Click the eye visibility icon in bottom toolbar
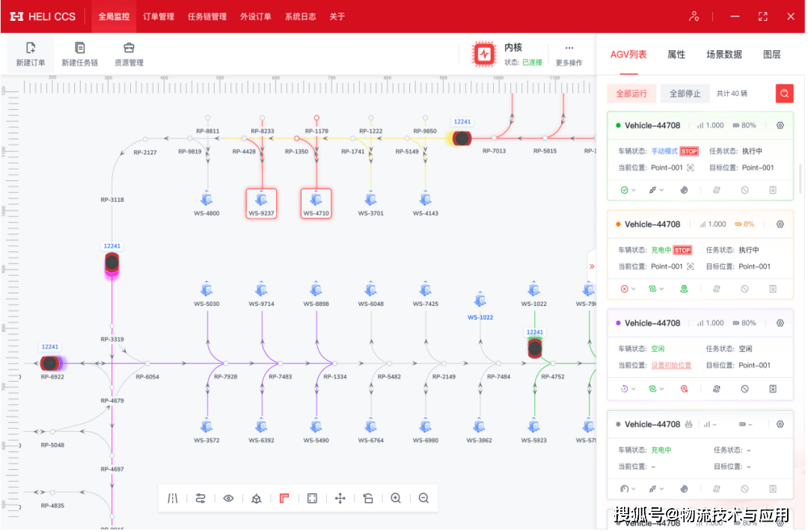Image resolution: width=808 pixels, height=532 pixels. pyautogui.click(x=228, y=498)
